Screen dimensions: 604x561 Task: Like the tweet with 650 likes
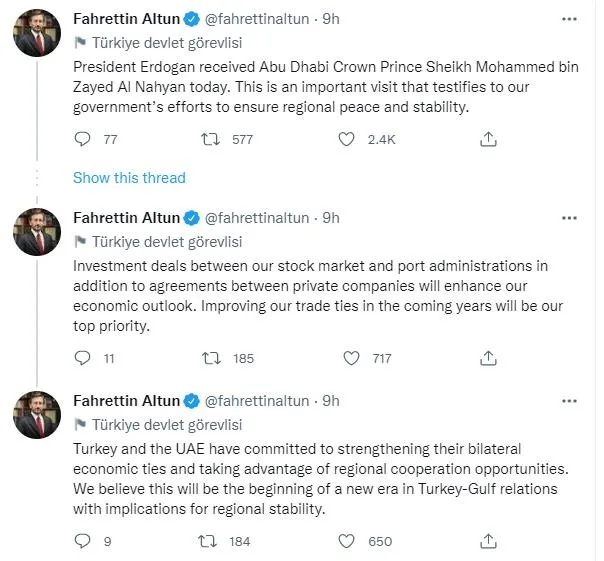(347, 542)
